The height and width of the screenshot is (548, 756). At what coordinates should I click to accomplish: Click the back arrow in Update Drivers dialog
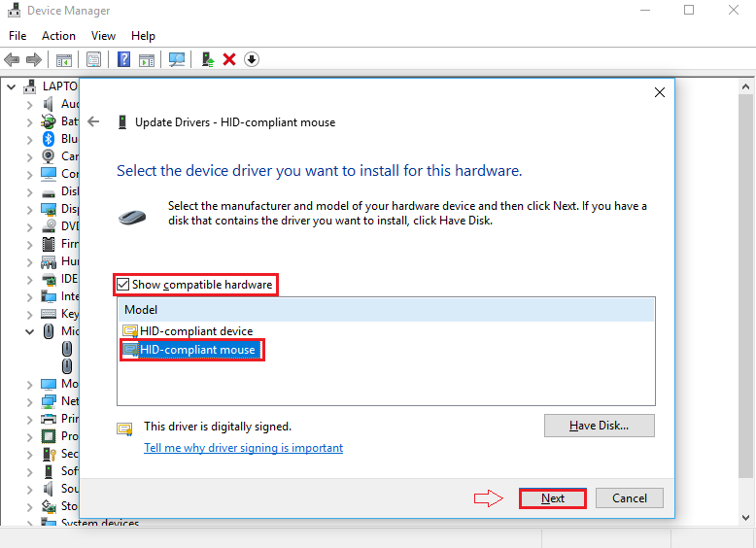[x=93, y=122]
